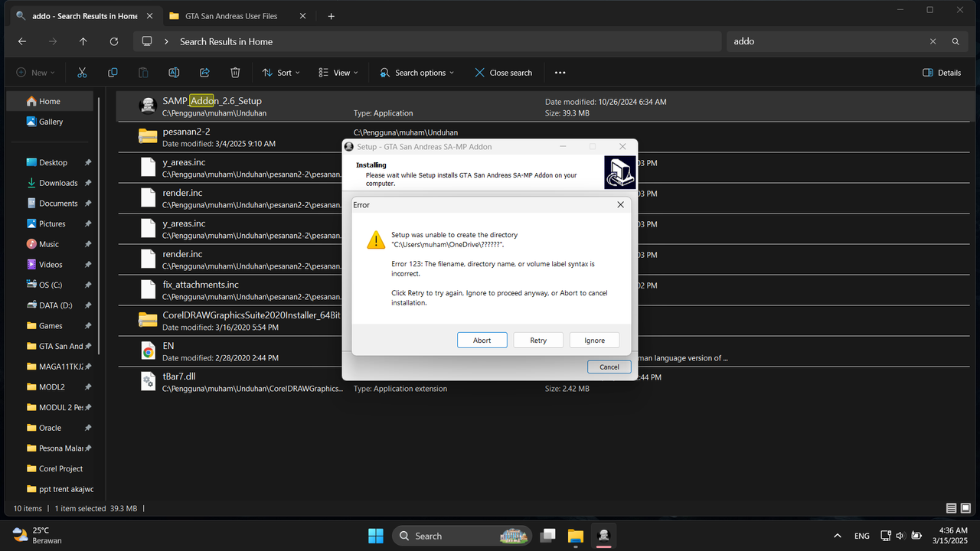This screenshot has width=980, height=551.
Task: Open Videos in the navigation pane
Action: click(x=50, y=265)
